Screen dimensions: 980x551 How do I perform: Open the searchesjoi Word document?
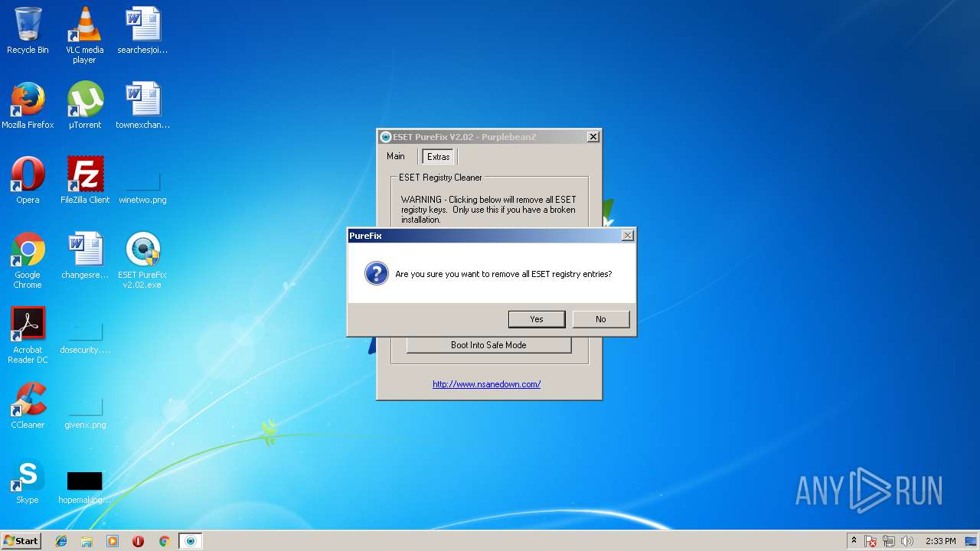(x=142, y=31)
